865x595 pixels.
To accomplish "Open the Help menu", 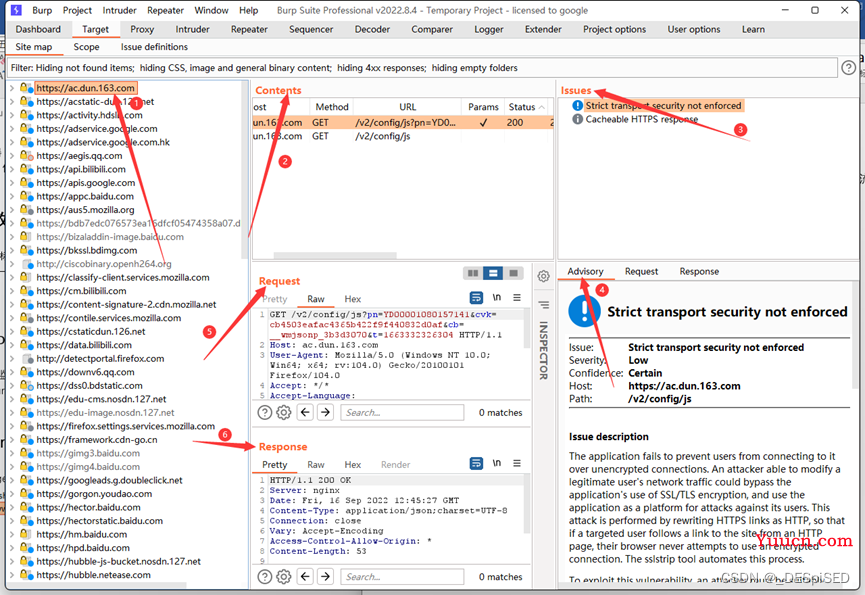I will pyautogui.click(x=248, y=10).
